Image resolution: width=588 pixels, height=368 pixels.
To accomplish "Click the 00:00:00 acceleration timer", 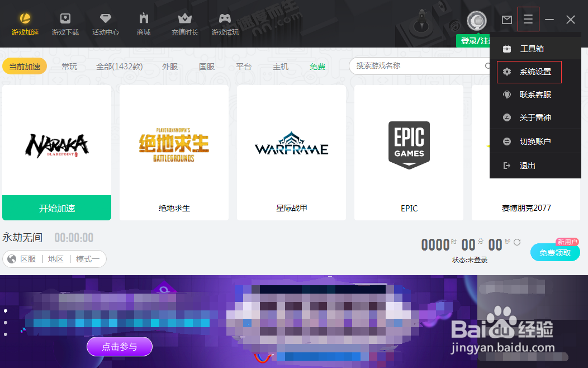I will click(74, 238).
